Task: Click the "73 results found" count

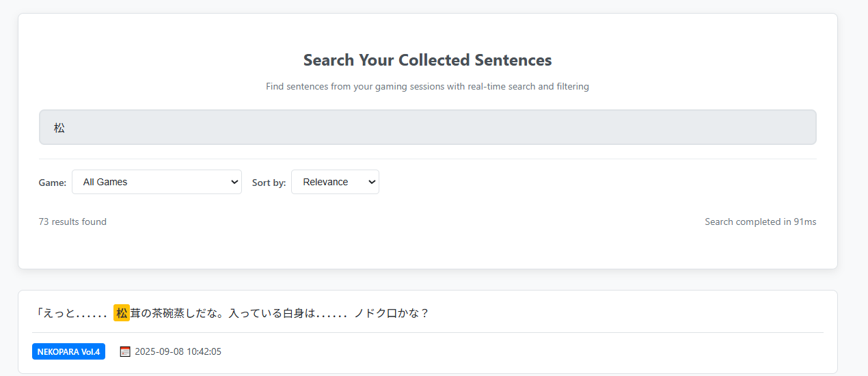Action: pos(72,221)
